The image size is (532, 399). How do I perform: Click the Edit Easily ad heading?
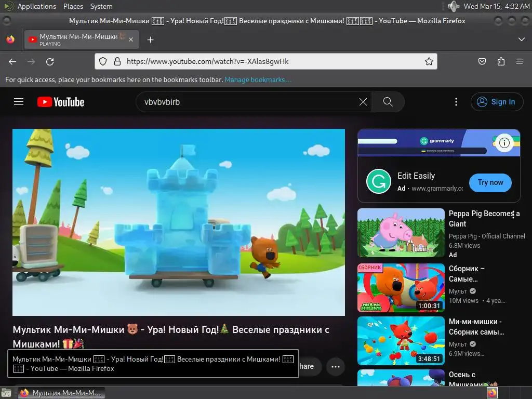[x=416, y=176]
